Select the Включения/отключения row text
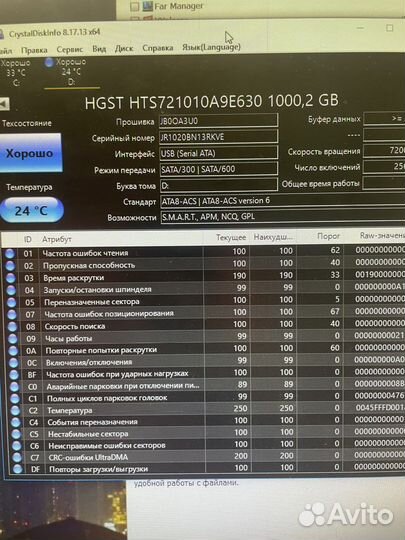This screenshot has width=405, height=540. [89, 362]
